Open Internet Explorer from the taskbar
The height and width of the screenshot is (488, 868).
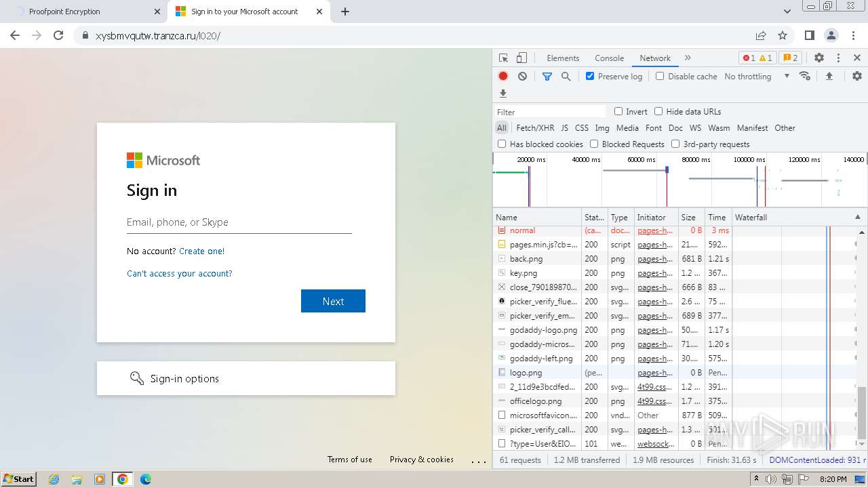tap(54, 479)
